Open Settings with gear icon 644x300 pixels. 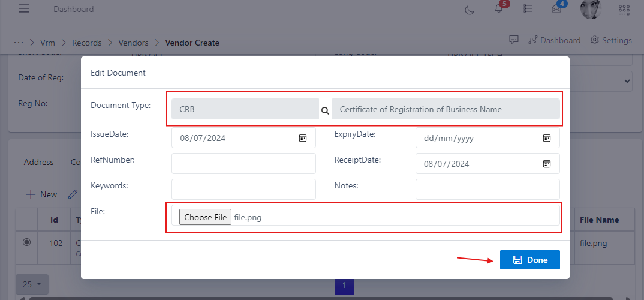[611, 40]
